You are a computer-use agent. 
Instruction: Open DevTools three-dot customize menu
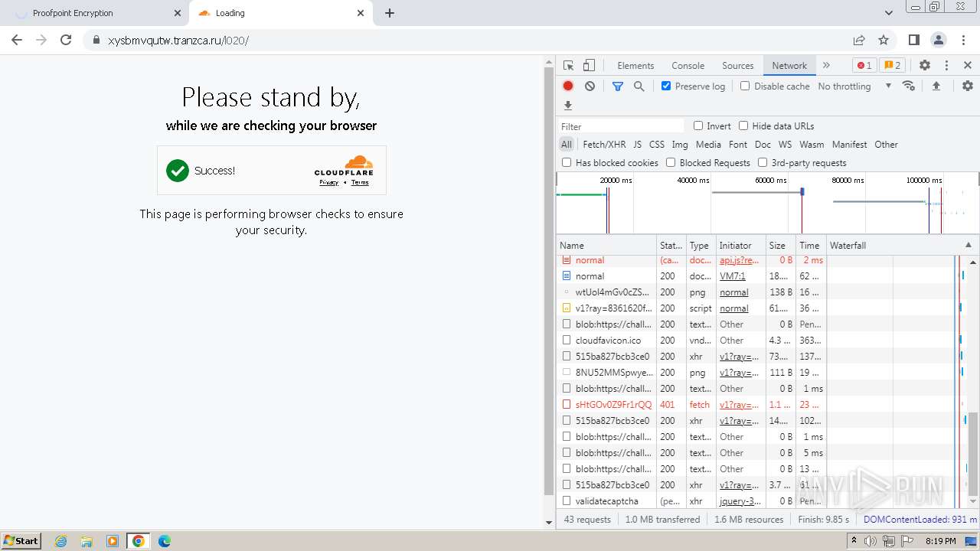click(946, 66)
